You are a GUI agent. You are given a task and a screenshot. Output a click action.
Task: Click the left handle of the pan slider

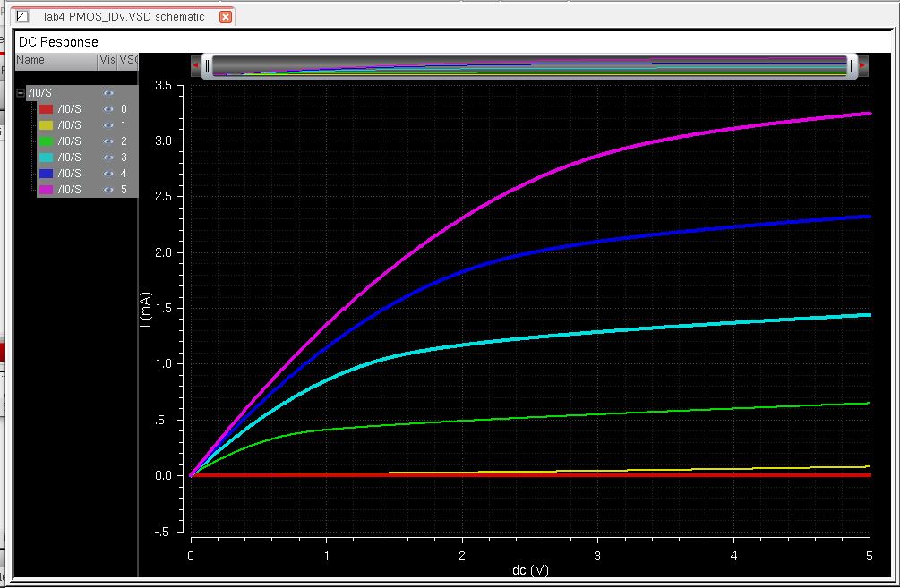tap(207, 66)
